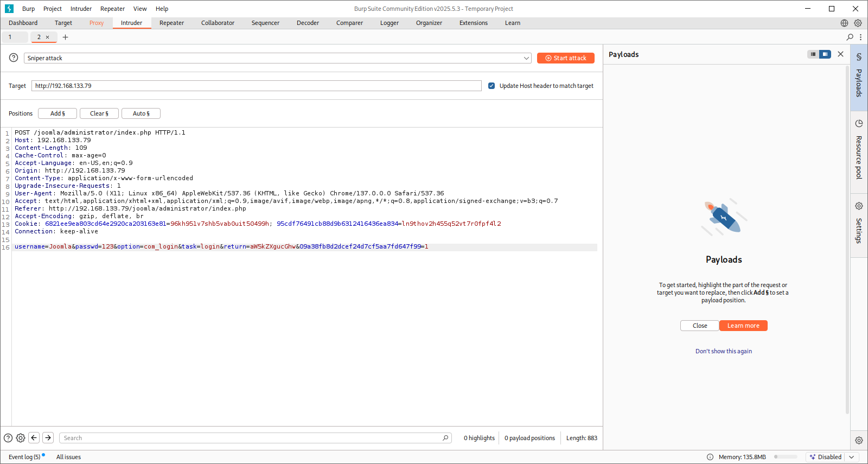Click the search magnifier in Intruder tab bar
The width and height of the screenshot is (868, 464).
coord(850,37)
